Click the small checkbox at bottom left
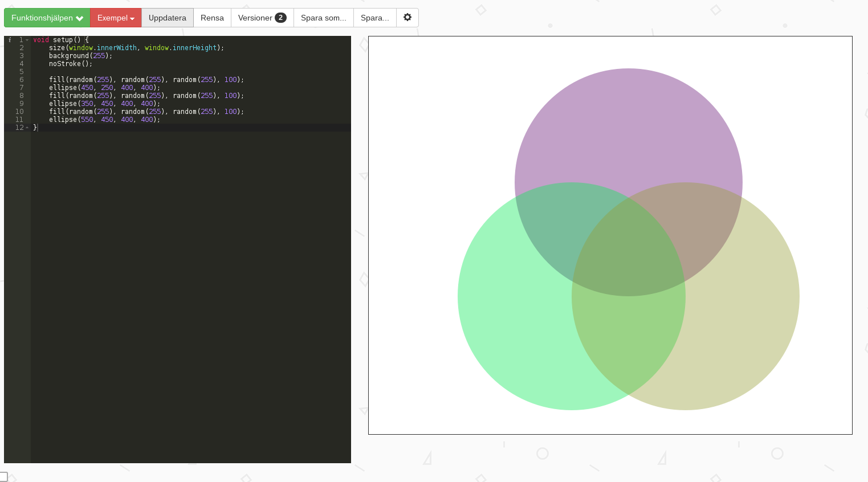Image resolution: width=868 pixels, height=482 pixels. coord(3,476)
